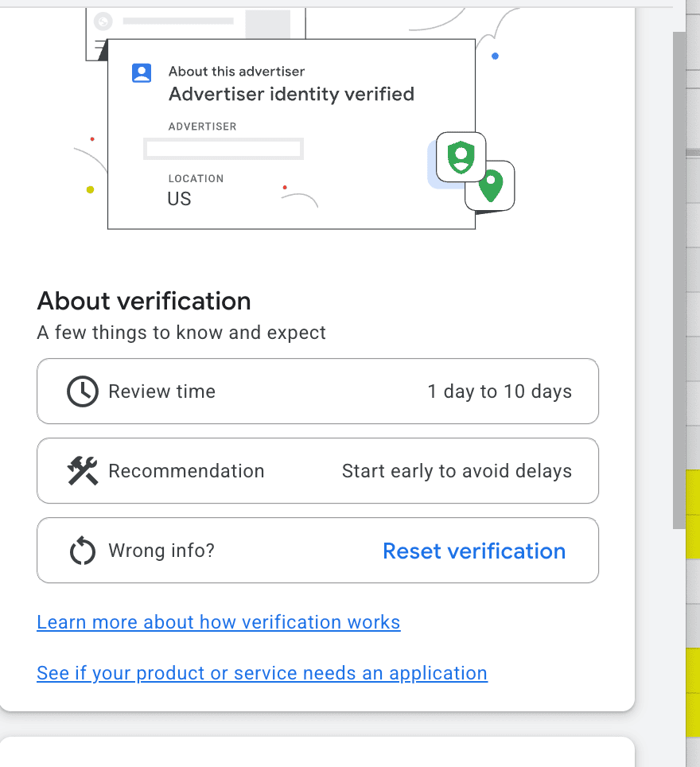Screen dimensions: 700x767
Task: Click the LOCATION label in the illustration
Action: coord(196,178)
